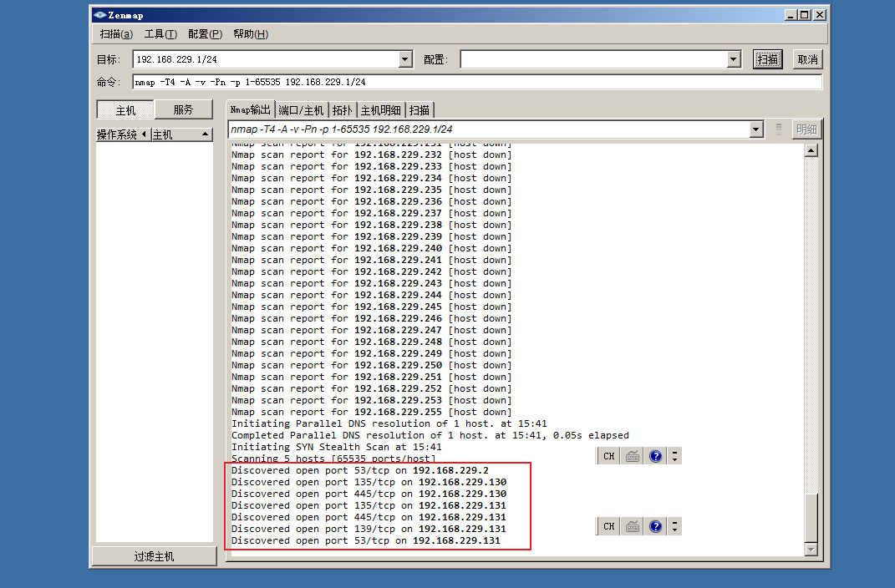Click the scan report line for 192.168.229.240
The image size is (895, 588).
[372, 249]
